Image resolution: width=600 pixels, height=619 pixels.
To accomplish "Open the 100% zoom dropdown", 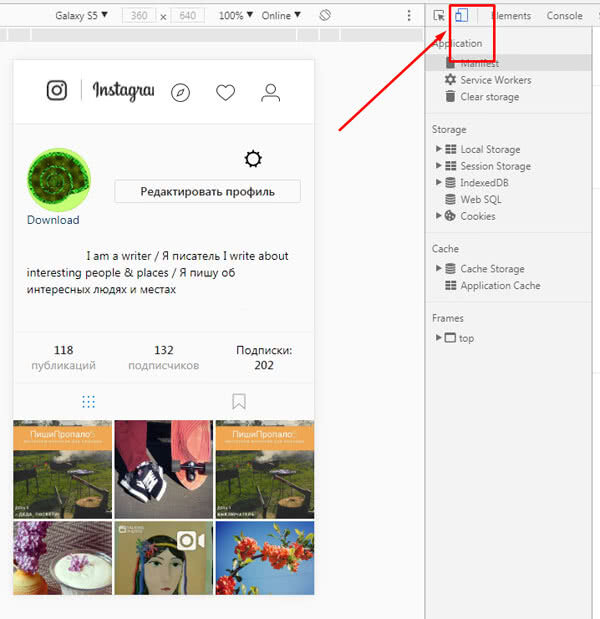I will 236,15.
